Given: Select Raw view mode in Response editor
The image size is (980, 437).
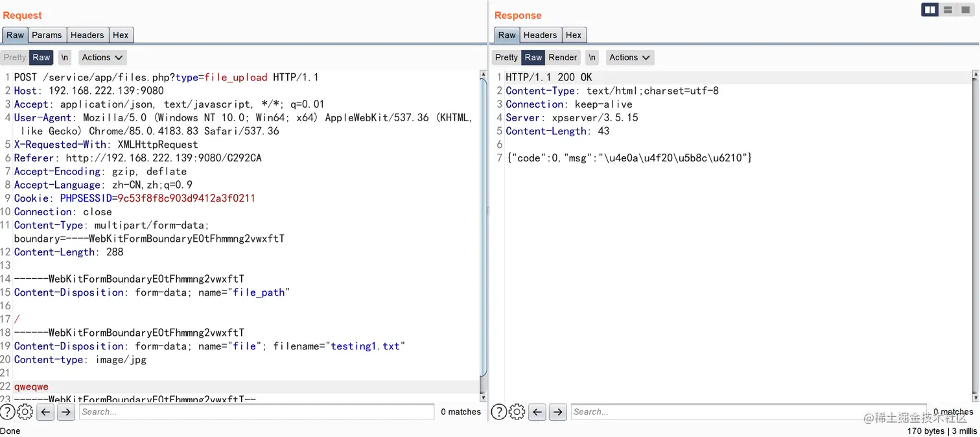Looking at the screenshot, I should click(533, 57).
